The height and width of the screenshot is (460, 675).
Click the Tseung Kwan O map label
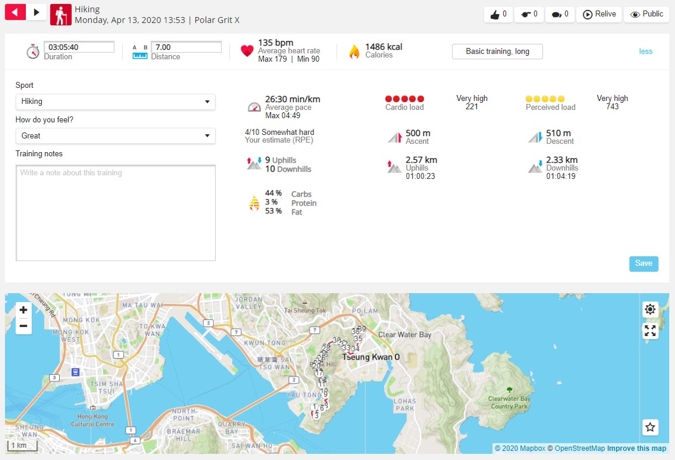click(371, 357)
